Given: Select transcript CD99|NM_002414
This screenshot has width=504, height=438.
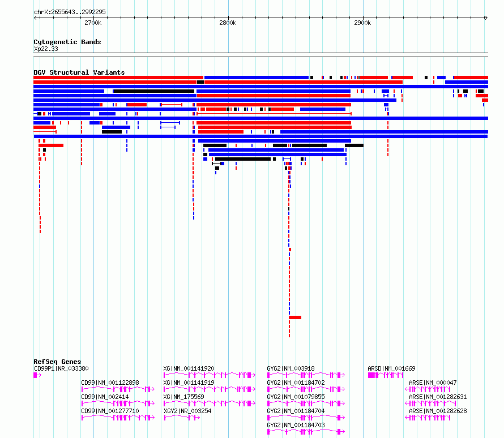Looking at the screenshot, I should tap(105, 397).
